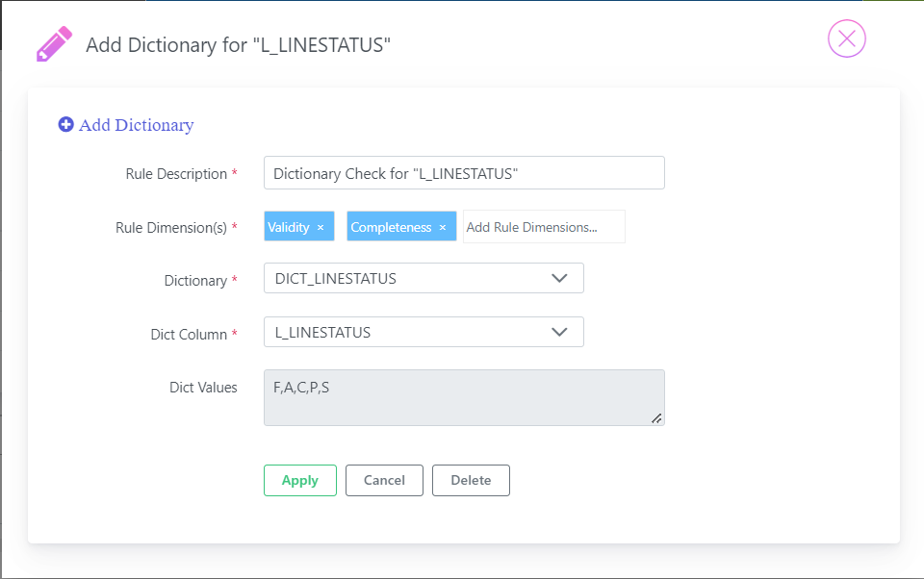
Task: Click the Dict Values text area
Action: [x=464, y=397]
